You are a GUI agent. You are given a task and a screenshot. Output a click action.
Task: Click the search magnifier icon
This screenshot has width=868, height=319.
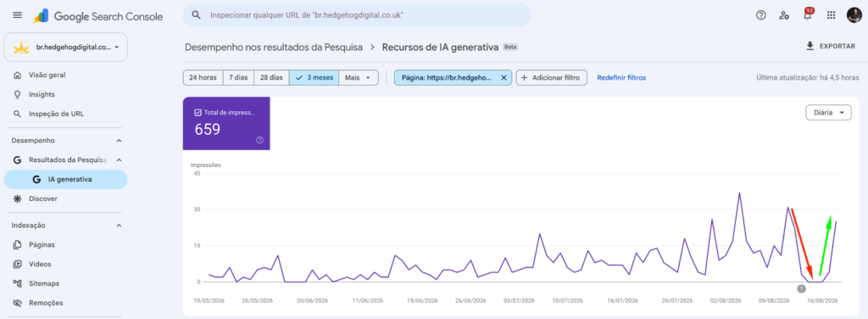click(196, 15)
